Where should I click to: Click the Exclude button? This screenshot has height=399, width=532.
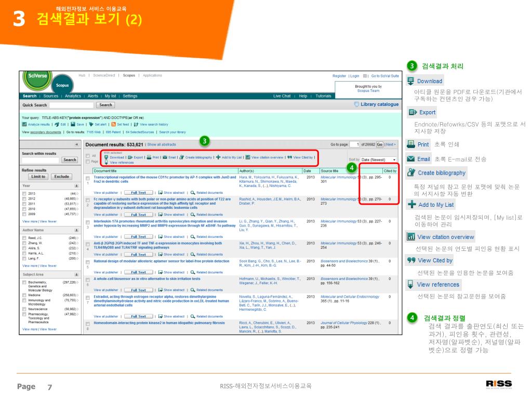pyautogui.click(x=61, y=177)
